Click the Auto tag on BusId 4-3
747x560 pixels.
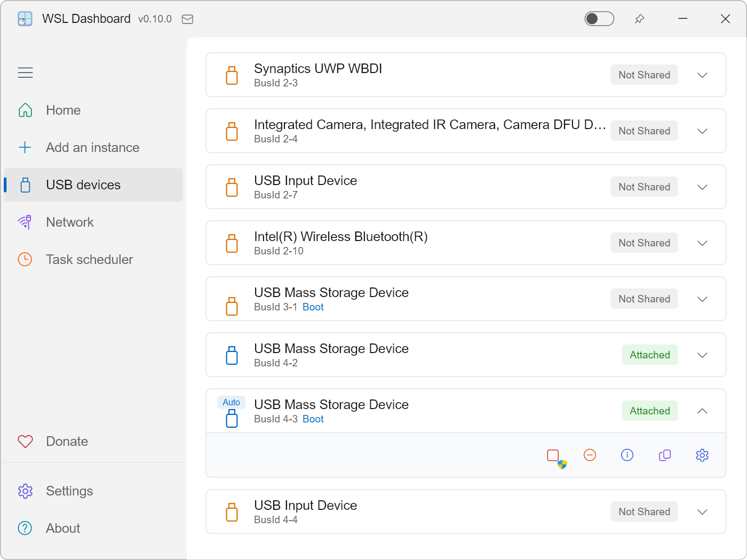pyautogui.click(x=231, y=402)
